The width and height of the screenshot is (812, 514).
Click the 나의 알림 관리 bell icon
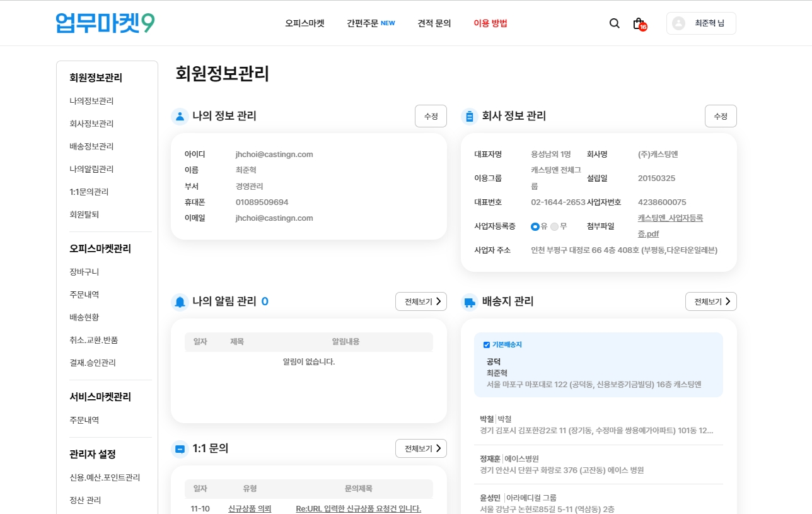click(x=180, y=302)
